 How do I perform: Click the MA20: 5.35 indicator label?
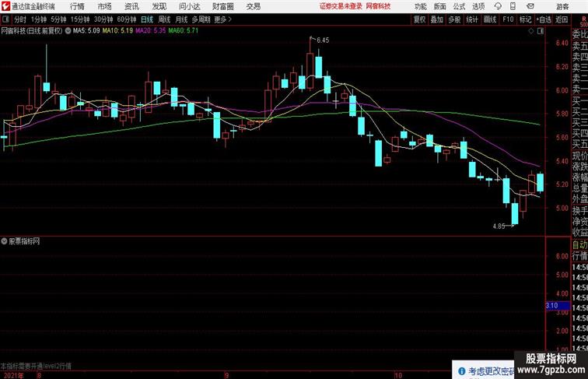point(150,31)
